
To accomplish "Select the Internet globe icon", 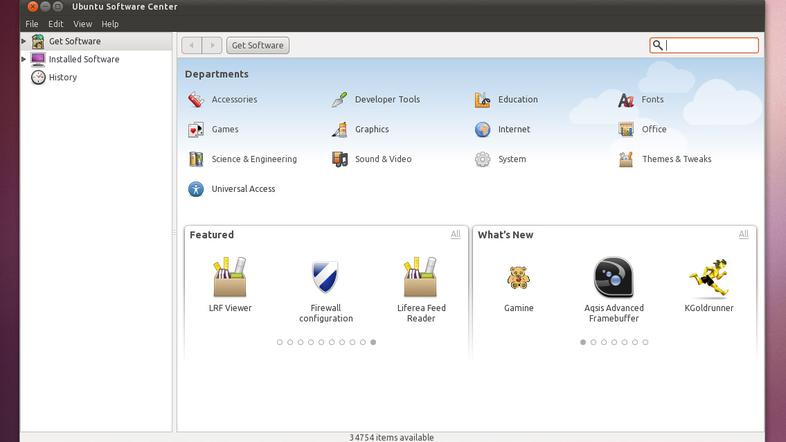I will click(x=482, y=130).
